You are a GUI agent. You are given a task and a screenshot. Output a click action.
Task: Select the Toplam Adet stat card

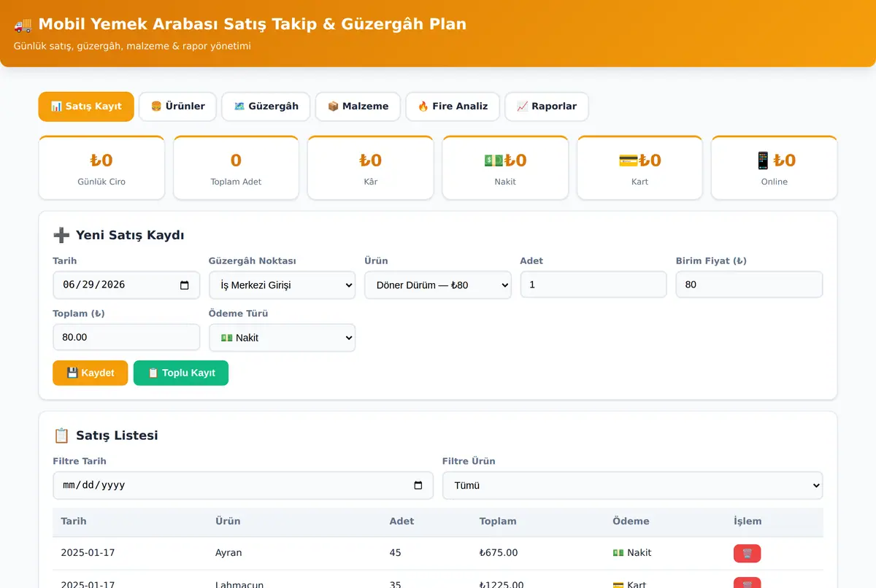[236, 168]
